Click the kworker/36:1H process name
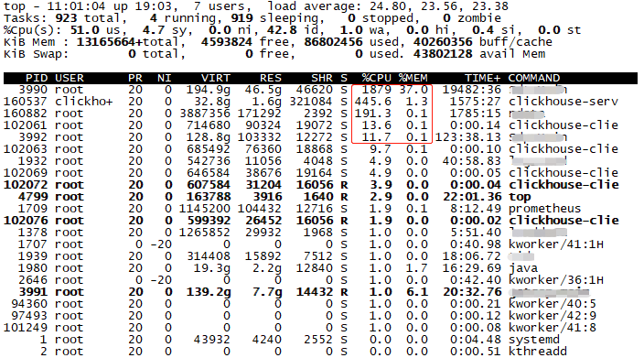The height and width of the screenshot is (358, 644). [x=555, y=280]
